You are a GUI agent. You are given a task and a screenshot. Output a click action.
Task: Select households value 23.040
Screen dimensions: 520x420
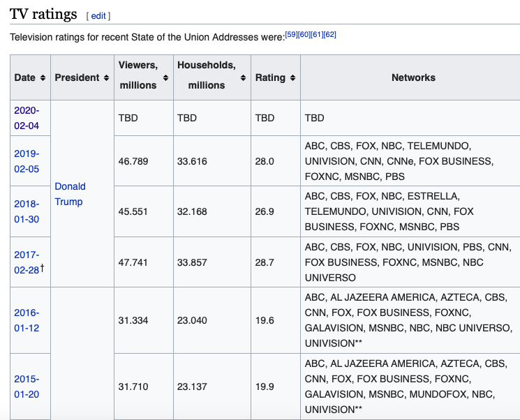(x=192, y=320)
